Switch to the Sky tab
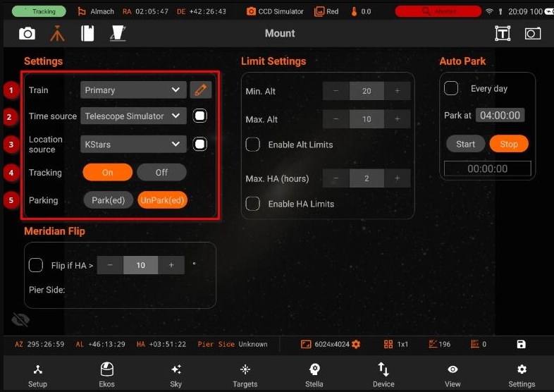This screenshot has height=392, width=554. coord(176,376)
